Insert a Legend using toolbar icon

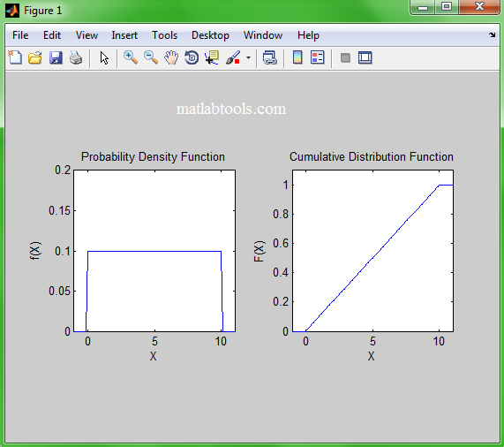point(318,58)
